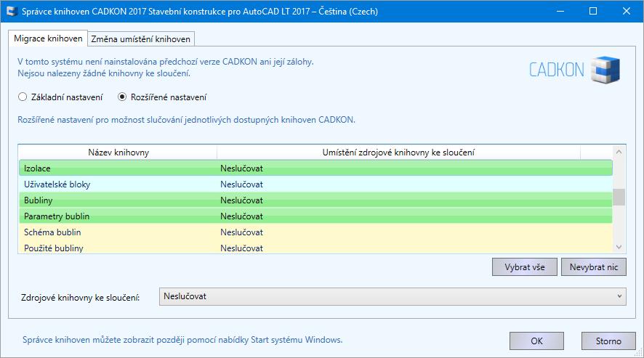Select the Izolace library row

(x=315, y=168)
